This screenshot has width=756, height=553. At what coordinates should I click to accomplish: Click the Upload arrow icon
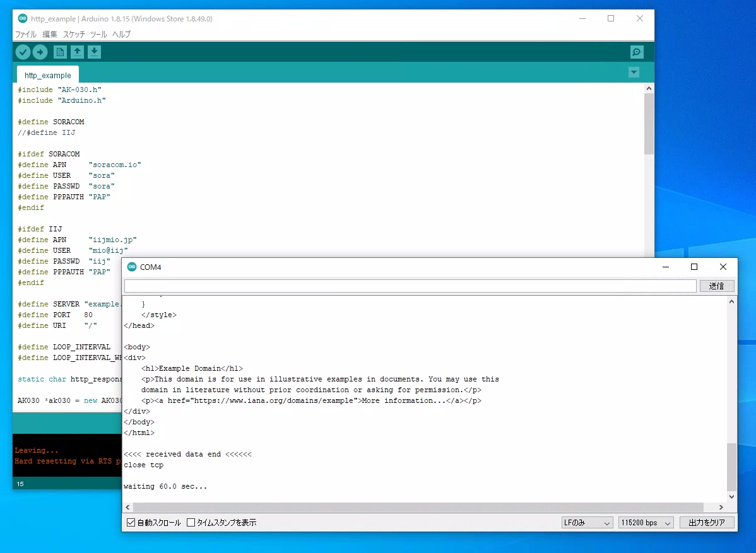tap(40, 52)
